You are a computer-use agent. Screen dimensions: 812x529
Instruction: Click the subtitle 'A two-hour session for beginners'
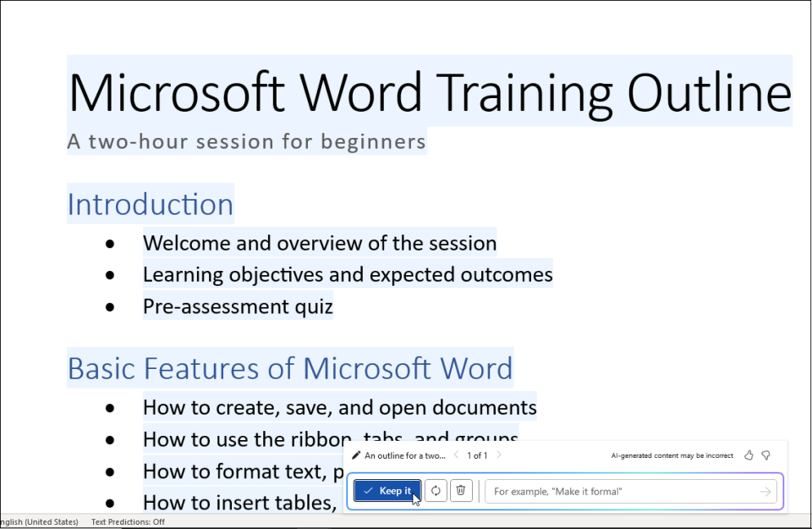pyautogui.click(x=246, y=141)
